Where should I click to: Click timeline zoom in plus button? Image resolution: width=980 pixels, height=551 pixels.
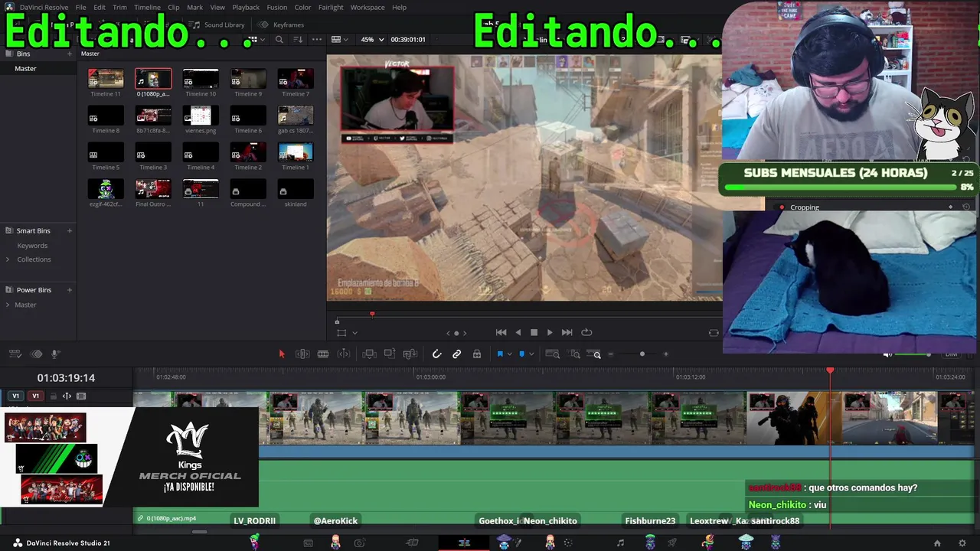(x=665, y=354)
